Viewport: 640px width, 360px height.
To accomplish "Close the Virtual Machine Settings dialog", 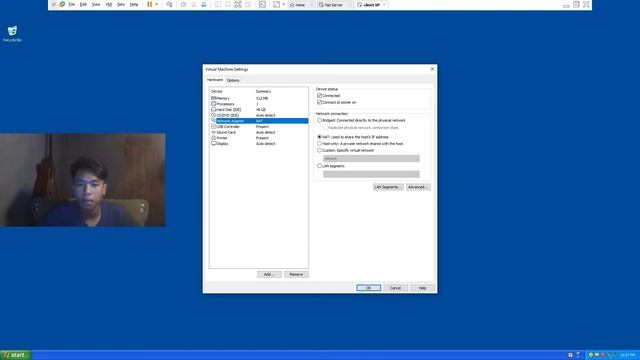I will pos(432,69).
